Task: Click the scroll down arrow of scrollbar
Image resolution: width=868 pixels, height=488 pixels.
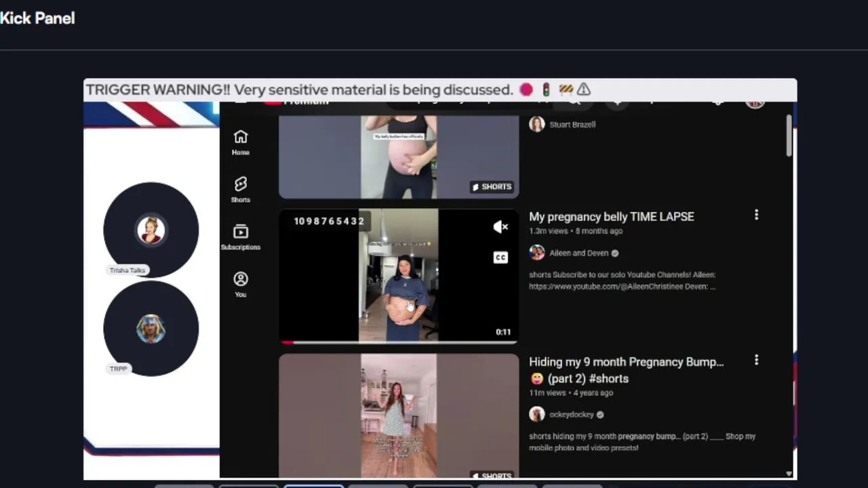Action: [x=789, y=474]
